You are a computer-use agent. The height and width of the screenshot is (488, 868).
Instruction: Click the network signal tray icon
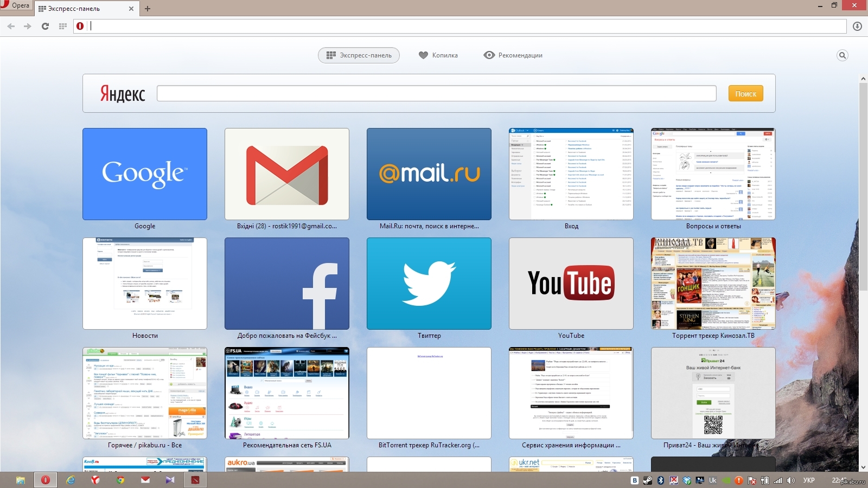point(778,480)
